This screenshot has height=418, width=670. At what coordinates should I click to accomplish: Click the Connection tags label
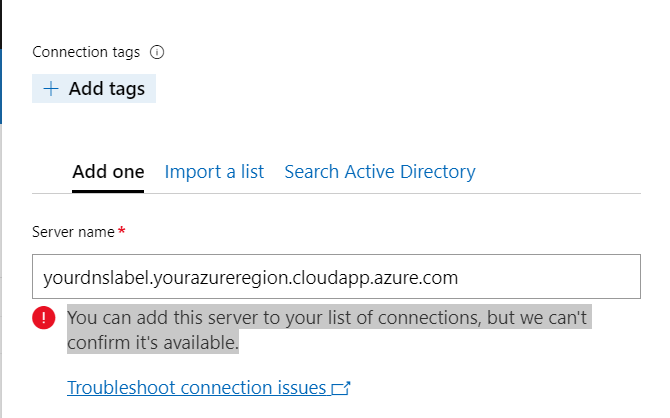86,52
